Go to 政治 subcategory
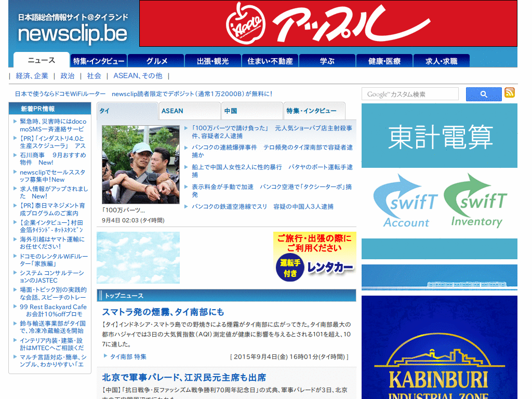This screenshot has width=532, height=399. pyautogui.click(x=67, y=76)
